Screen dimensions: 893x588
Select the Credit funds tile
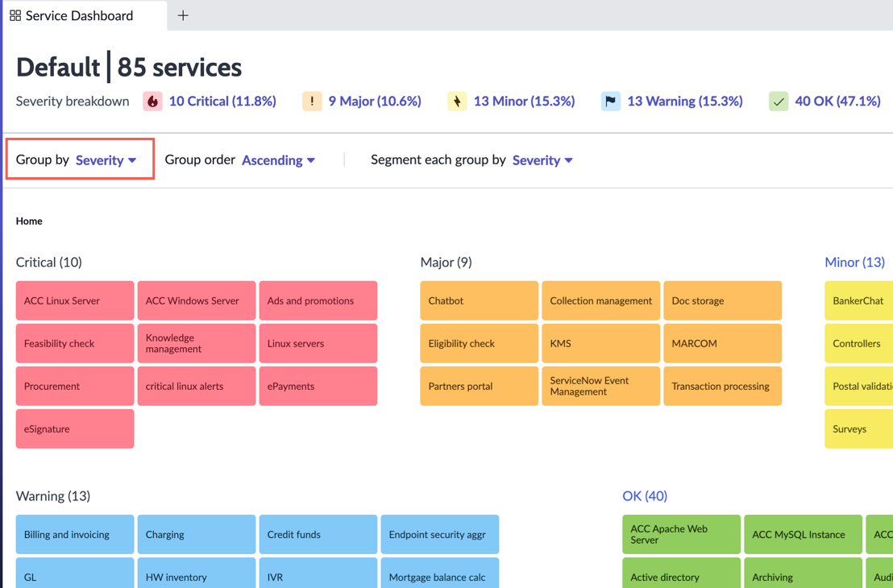point(318,535)
